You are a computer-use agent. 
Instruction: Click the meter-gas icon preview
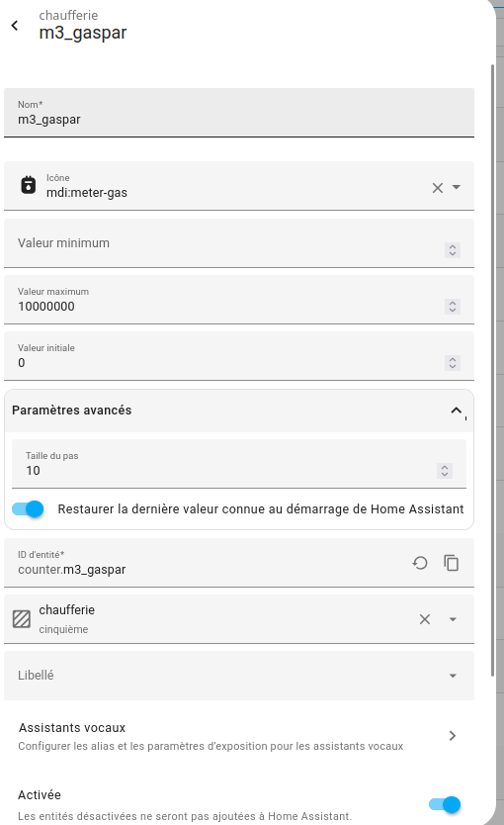tap(28, 185)
